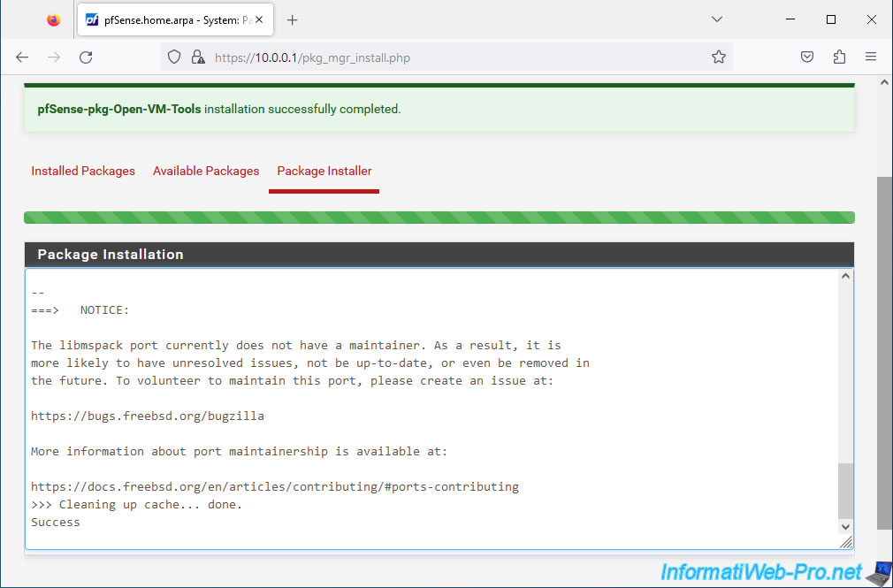Select the Package Installer tab
Screen dimensions: 893x588
(324, 171)
